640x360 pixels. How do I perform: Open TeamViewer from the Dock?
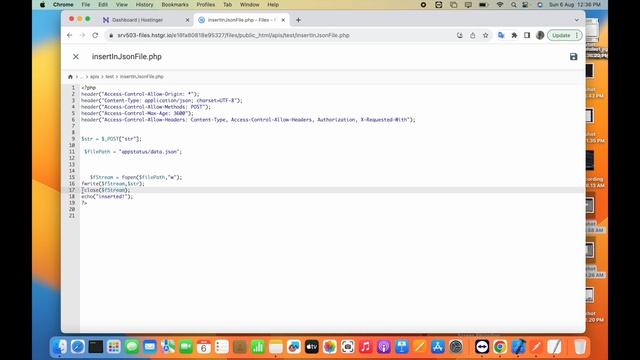[x=482, y=347]
